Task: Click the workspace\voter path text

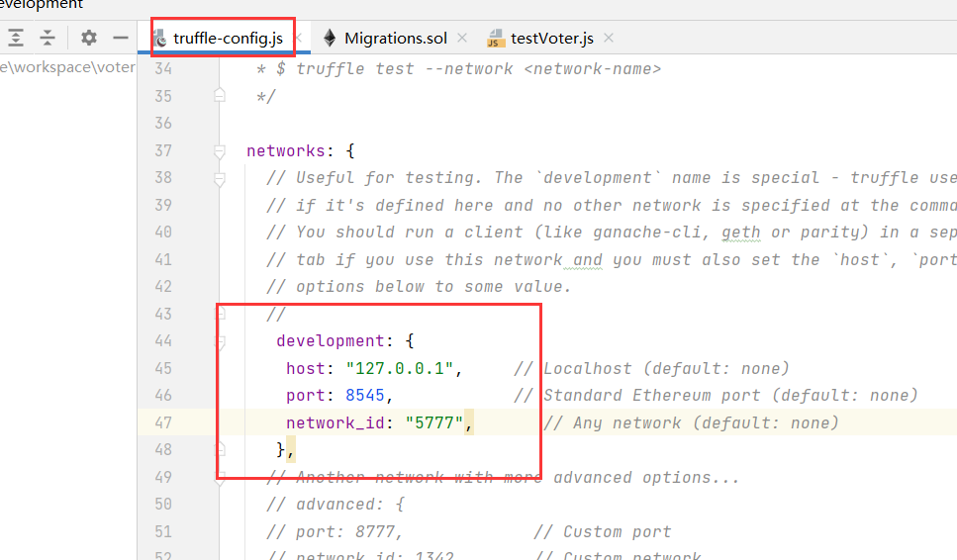Action: coord(67,67)
